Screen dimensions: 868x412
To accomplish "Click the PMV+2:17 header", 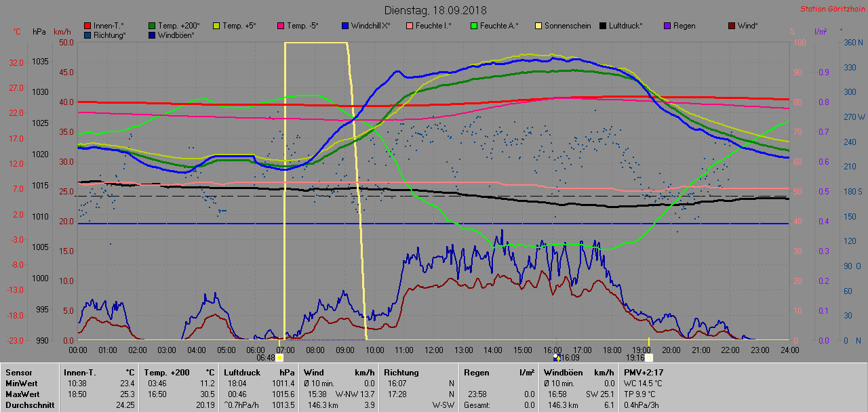I will (644, 373).
